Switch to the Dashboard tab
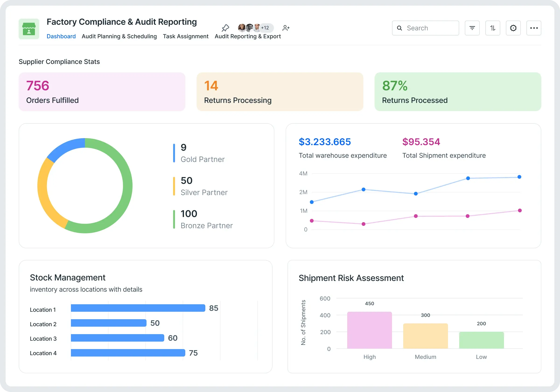Image resolution: width=560 pixels, height=392 pixels. coord(61,36)
